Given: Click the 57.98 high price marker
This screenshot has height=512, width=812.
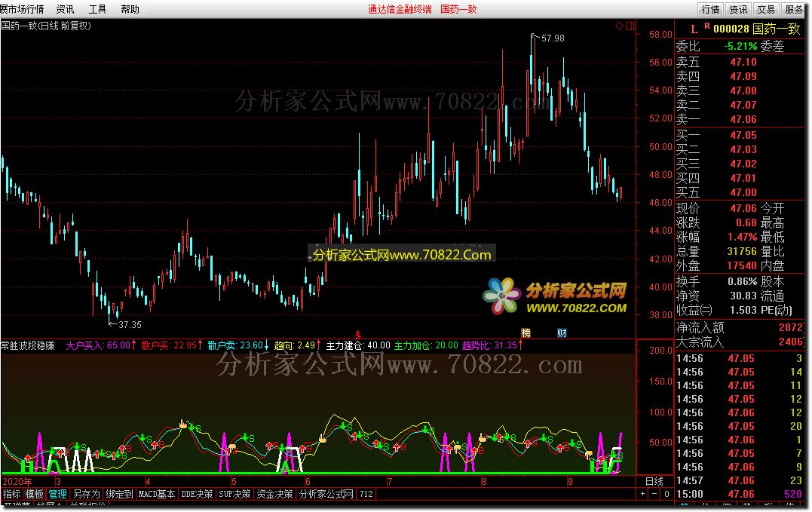Looking at the screenshot, I should click(553, 38).
